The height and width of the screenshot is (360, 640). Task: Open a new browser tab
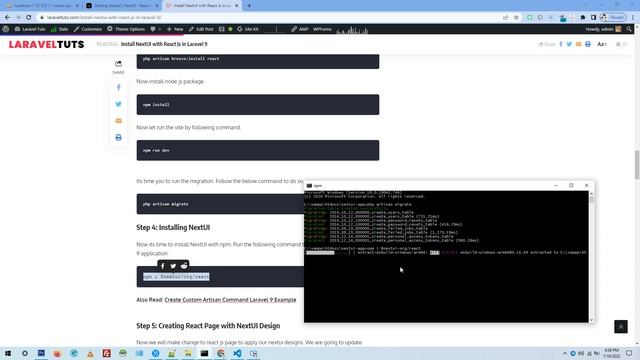(x=249, y=6)
